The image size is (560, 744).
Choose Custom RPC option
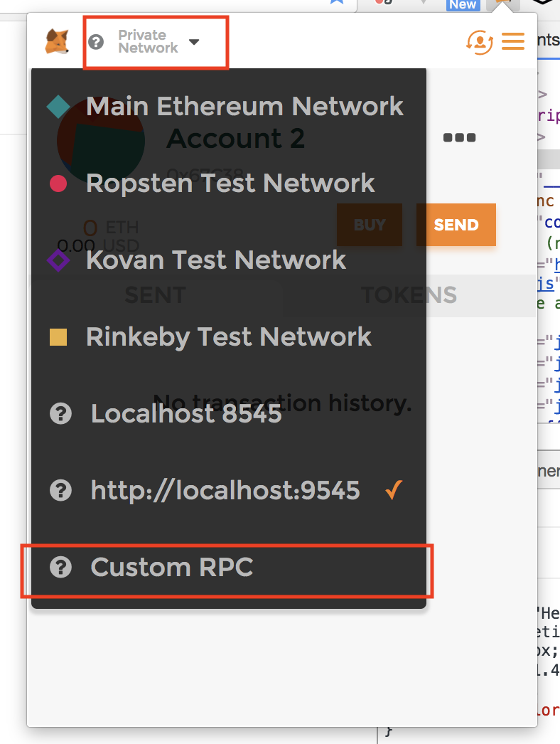pos(172,568)
